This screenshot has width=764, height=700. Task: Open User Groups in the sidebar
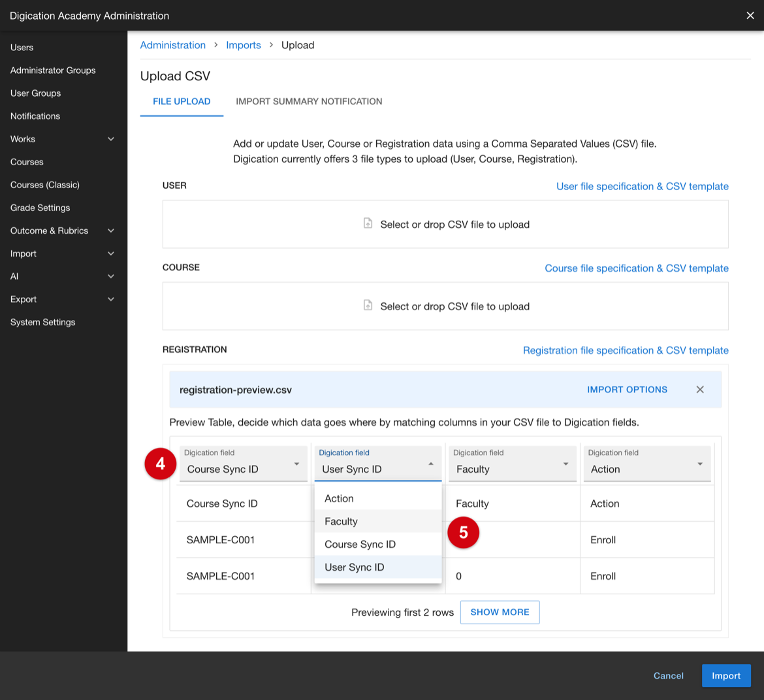point(35,93)
